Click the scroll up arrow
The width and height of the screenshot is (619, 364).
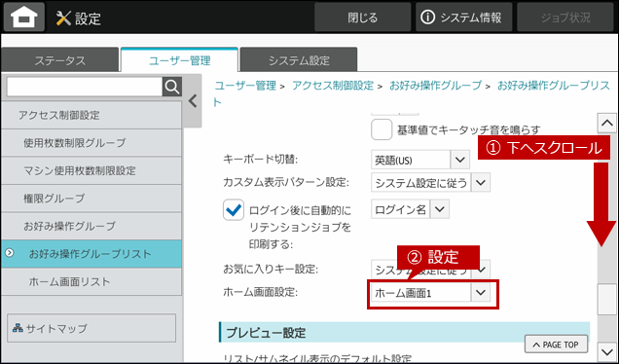606,124
